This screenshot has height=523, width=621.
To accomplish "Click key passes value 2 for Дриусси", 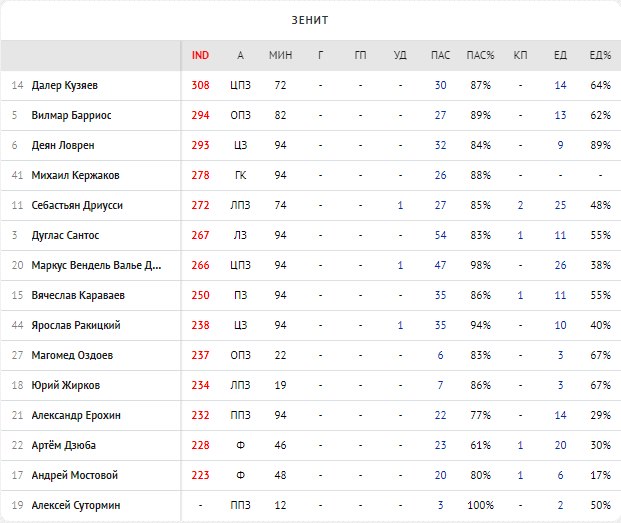I will [x=520, y=205].
